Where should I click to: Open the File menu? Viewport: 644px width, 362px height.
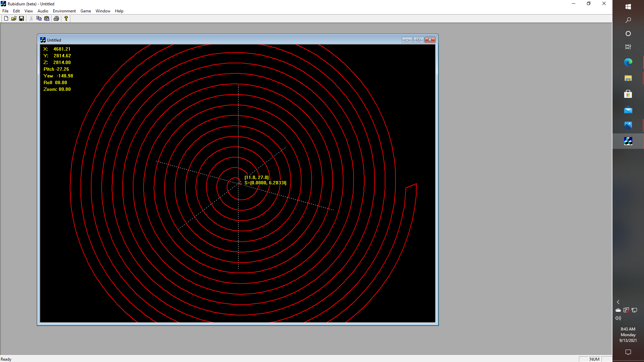5,11
